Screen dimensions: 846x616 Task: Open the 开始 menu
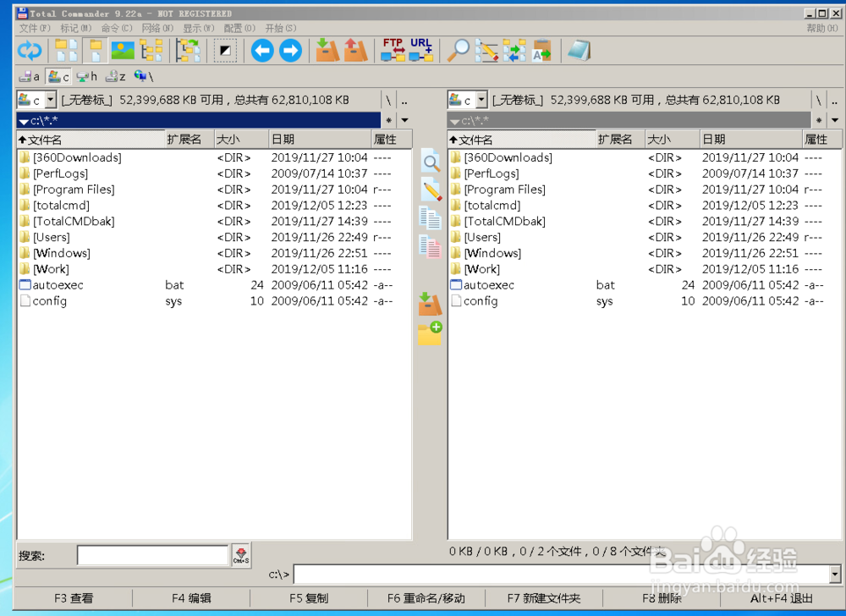[x=281, y=28]
